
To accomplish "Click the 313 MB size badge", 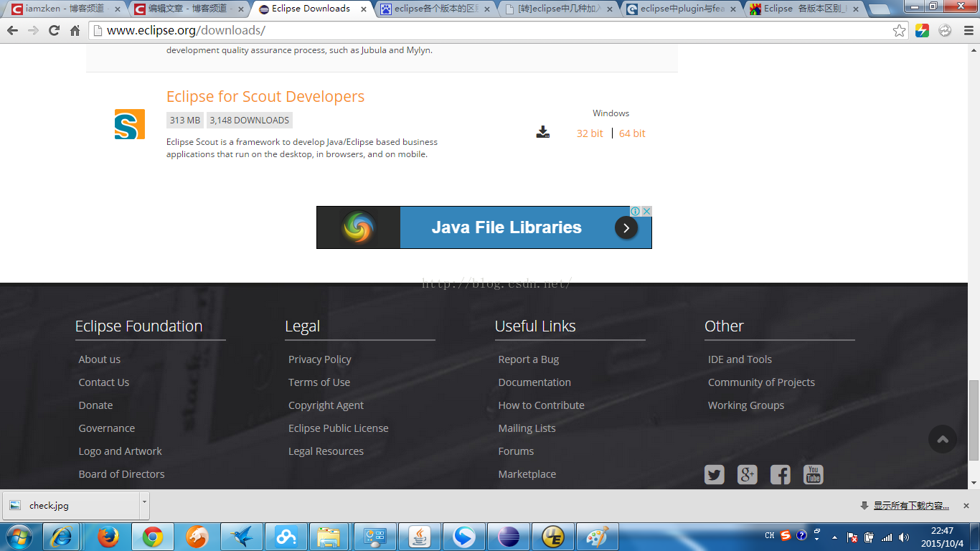I will click(x=185, y=121).
